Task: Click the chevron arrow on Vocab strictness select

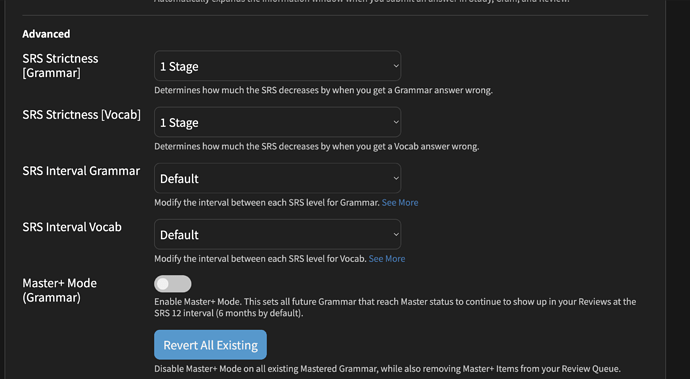Action: [x=396, y=122]
